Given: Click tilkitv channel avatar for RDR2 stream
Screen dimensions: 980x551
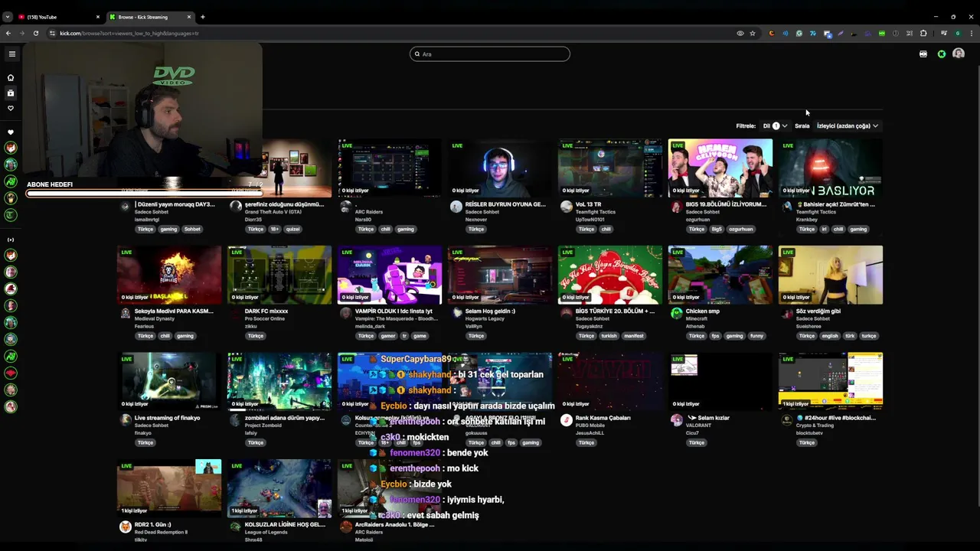Looking at the screenshot, I should (125, 527).
